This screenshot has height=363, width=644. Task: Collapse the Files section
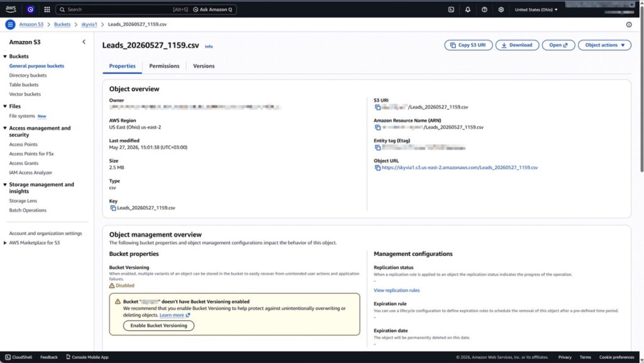(5, 106)
